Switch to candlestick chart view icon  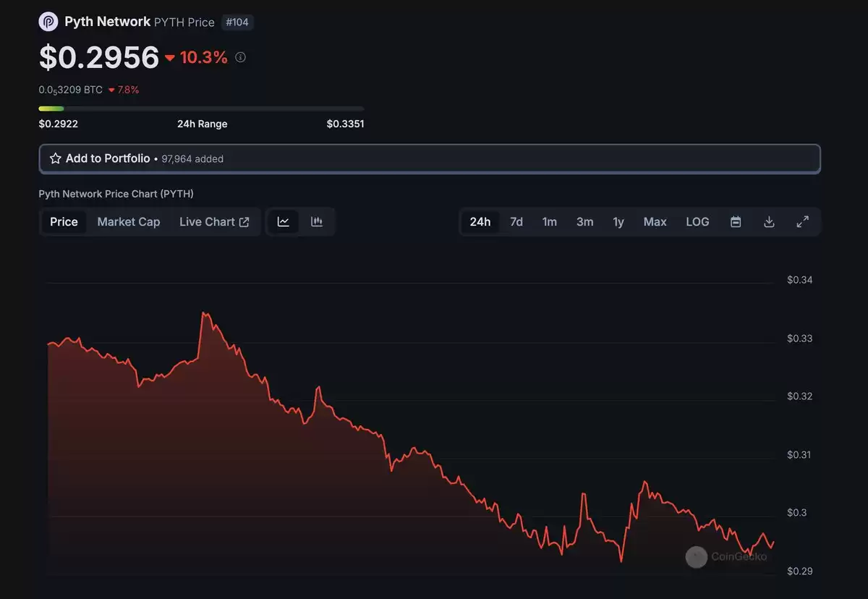pos(317,222)
